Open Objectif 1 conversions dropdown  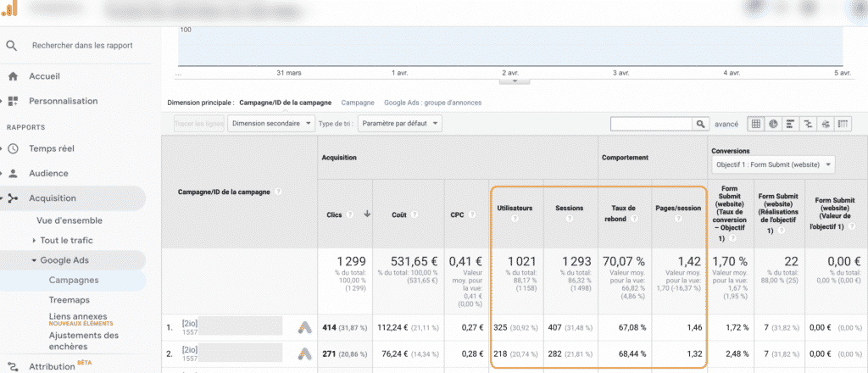[773, 164]
